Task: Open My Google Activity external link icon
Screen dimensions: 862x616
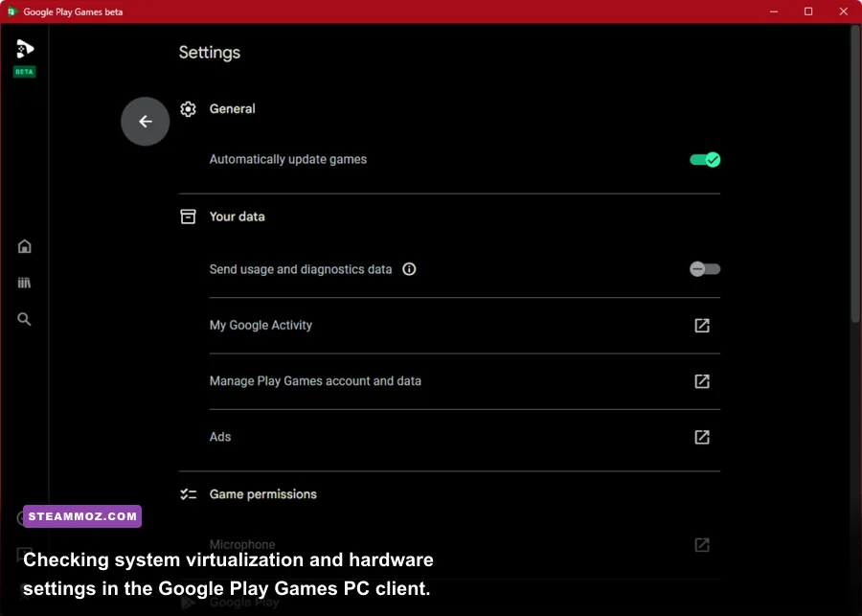Action: (702, 326)
